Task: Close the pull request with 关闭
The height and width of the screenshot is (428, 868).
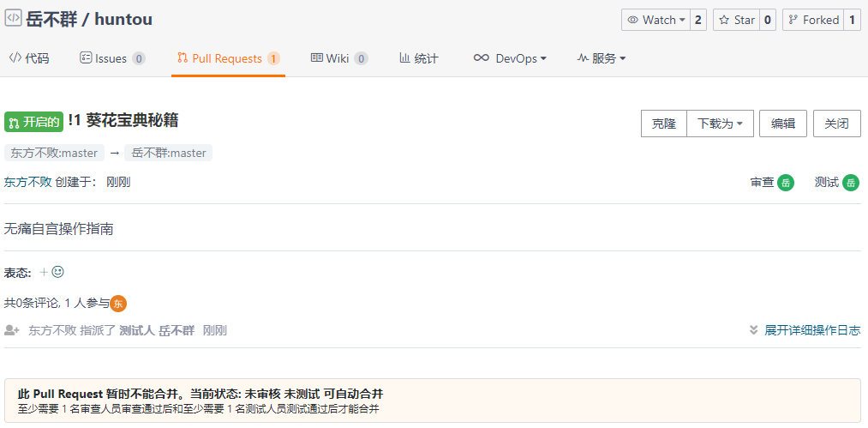Action: 836,124
